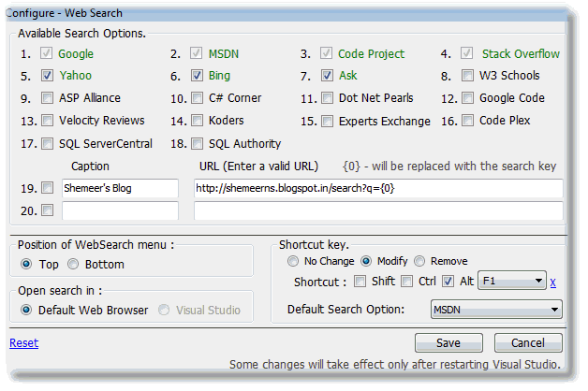588x391 pixels.
Task: Enable the W3 Schools checkbox
Action: [467, 75]
